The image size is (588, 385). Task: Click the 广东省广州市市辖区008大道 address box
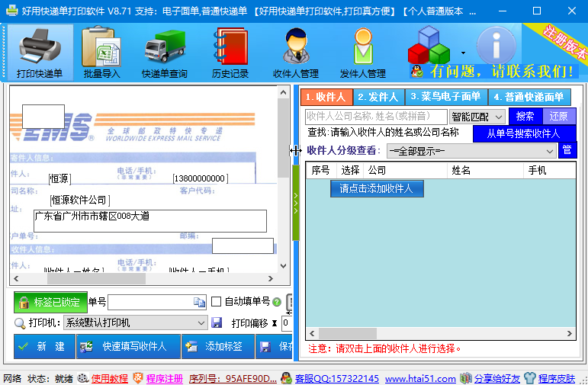pos(150,221)
